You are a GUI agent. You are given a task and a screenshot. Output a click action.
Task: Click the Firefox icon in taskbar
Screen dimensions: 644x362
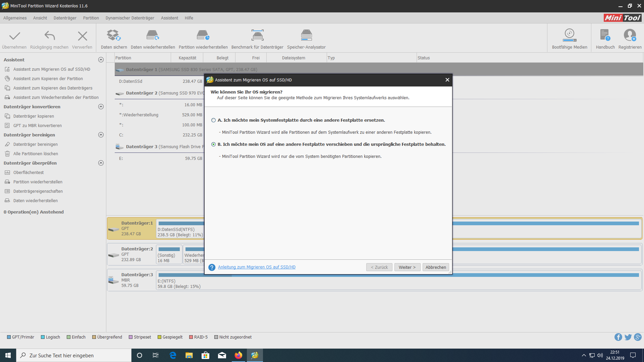[x=238, y=355]
